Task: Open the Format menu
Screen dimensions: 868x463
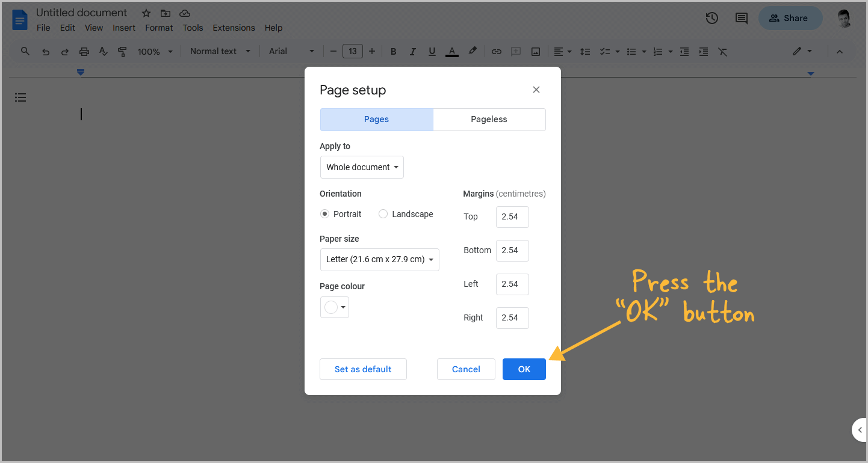Action: (158, 28)
